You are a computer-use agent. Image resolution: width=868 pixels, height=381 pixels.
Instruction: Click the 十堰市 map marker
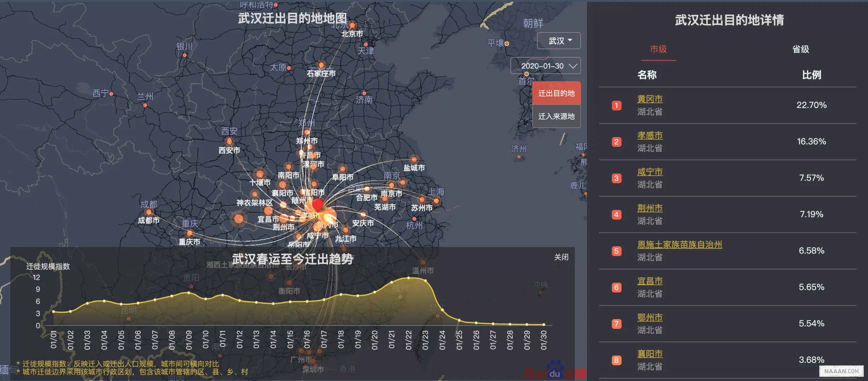tap(260, 174)
